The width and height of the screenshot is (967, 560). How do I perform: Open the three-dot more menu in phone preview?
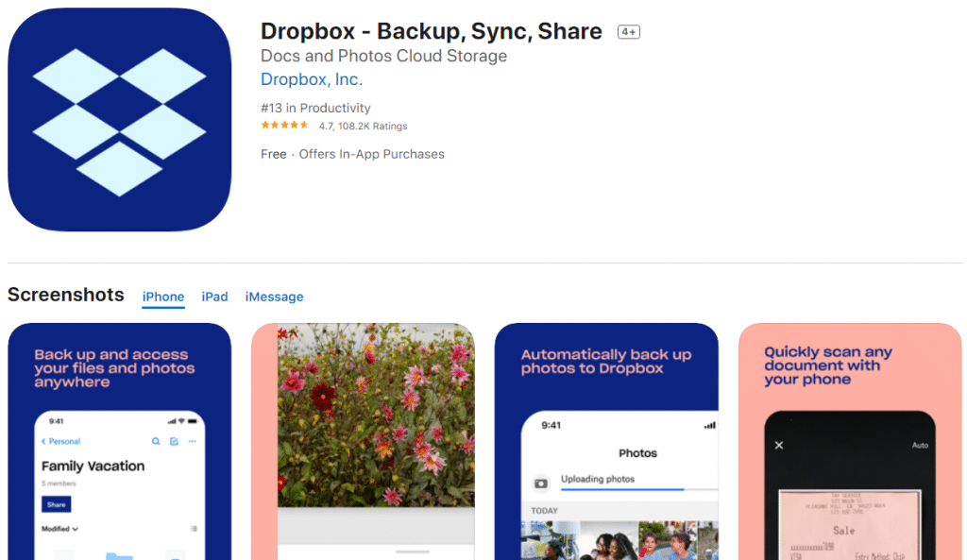tap(193, 441)
